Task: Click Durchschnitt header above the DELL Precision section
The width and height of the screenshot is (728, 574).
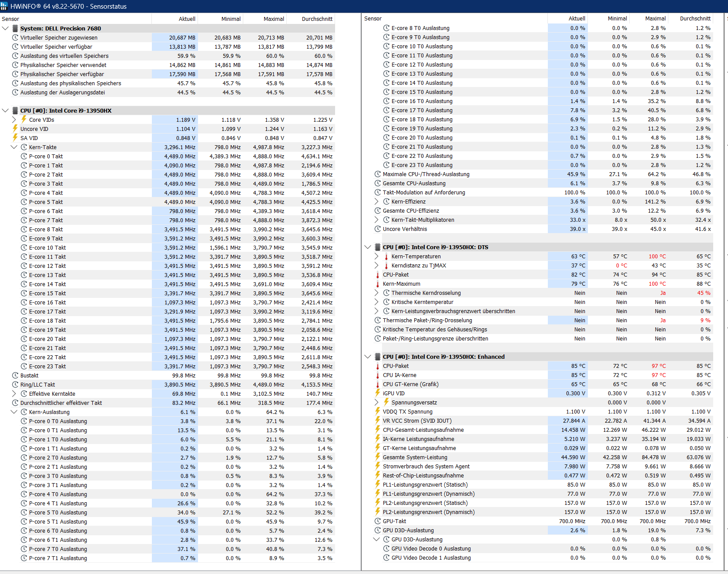Action: 317,19
